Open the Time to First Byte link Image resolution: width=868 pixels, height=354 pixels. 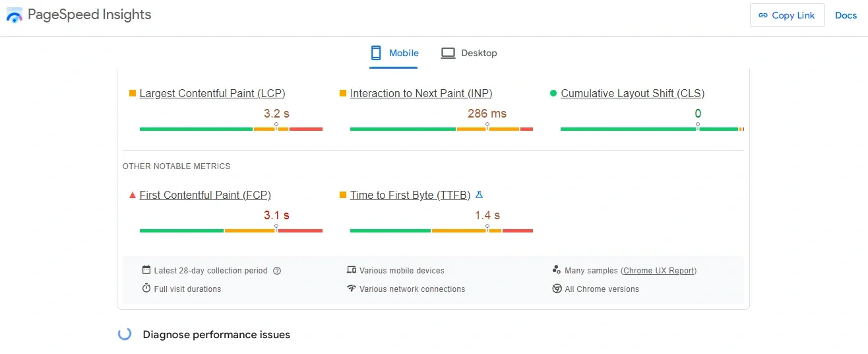[410, 195]
